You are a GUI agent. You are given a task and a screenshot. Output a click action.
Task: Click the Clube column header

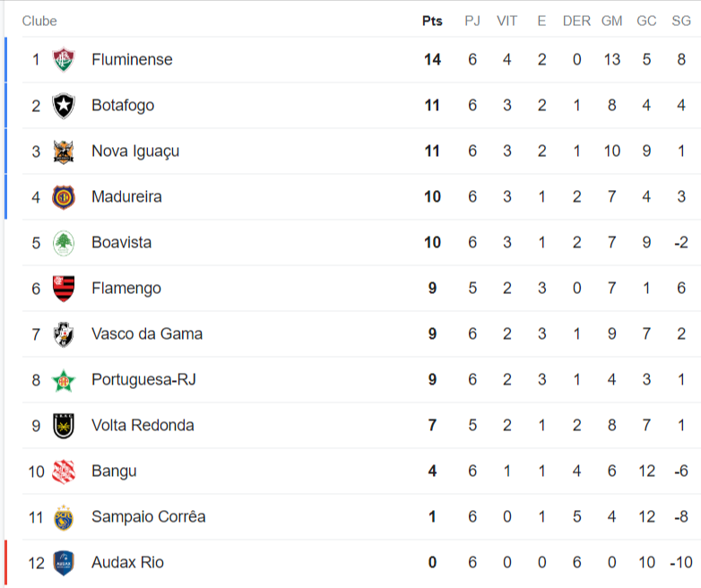39,21
